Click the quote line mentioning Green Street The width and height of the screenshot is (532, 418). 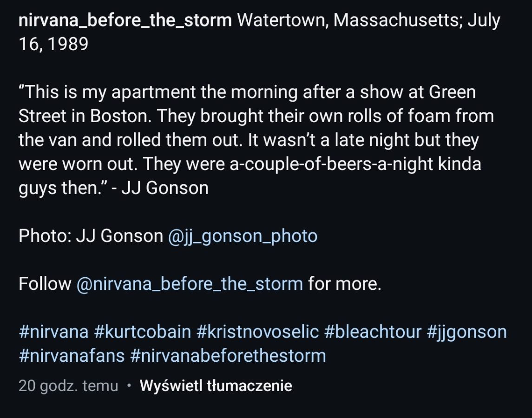tap(248, 92)
